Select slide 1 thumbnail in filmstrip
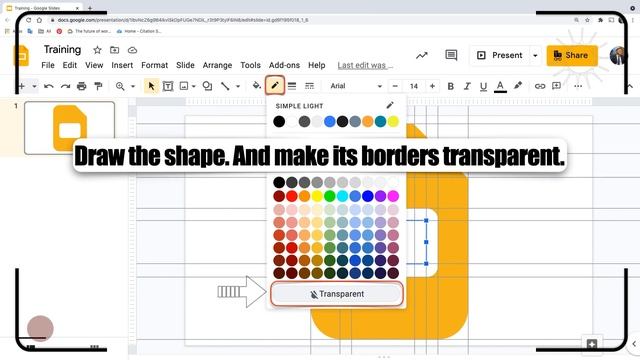This screenshot has height=360, width=640. tap(69, 128)
